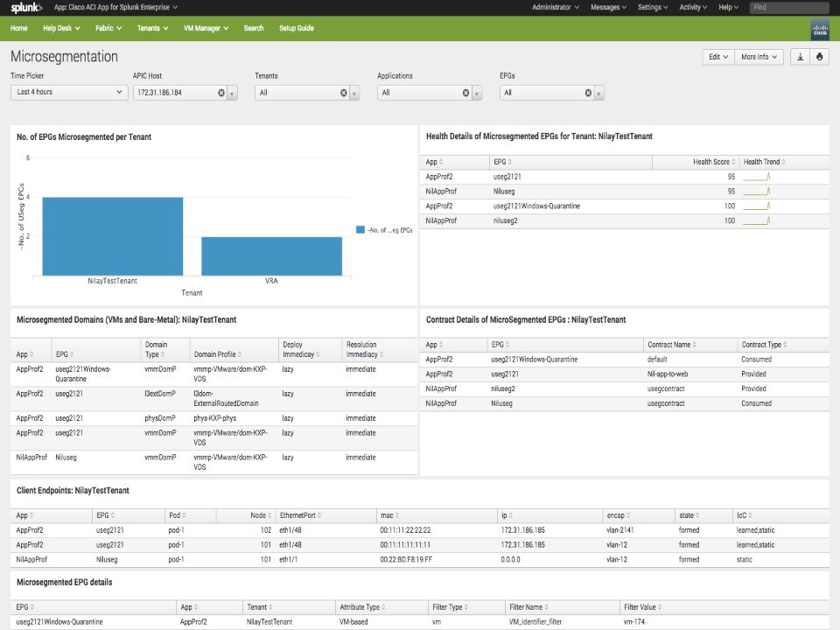Expand the APIC Host dropdown arrow

click(x=232, y=94)
